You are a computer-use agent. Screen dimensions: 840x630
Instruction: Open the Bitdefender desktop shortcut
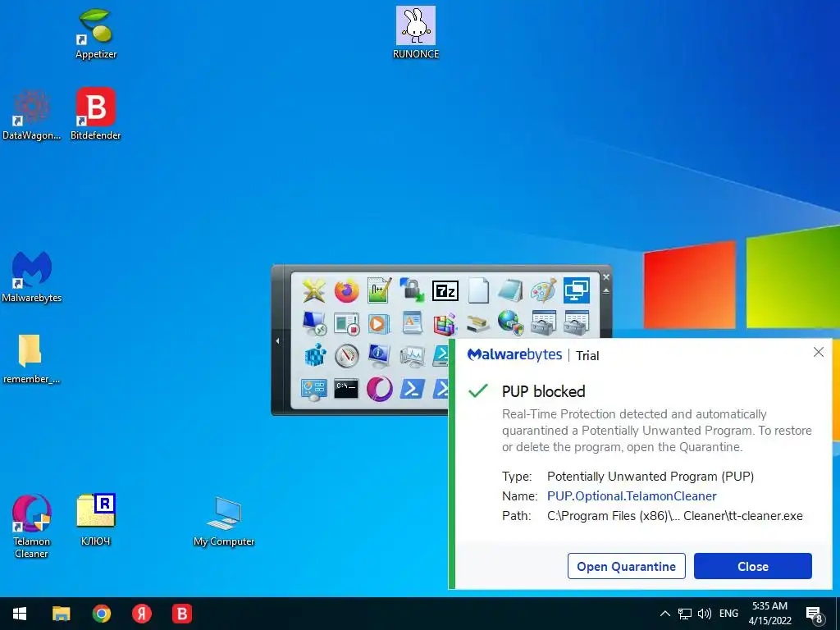[x=96, y=115]
